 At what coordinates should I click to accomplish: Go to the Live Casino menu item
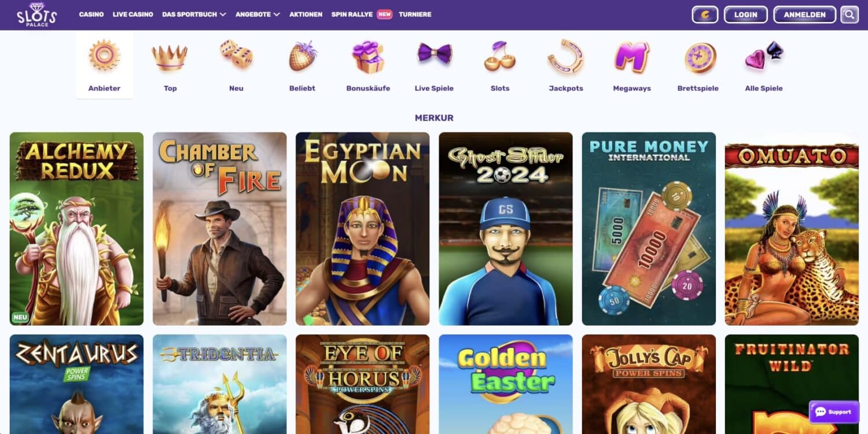133,14
